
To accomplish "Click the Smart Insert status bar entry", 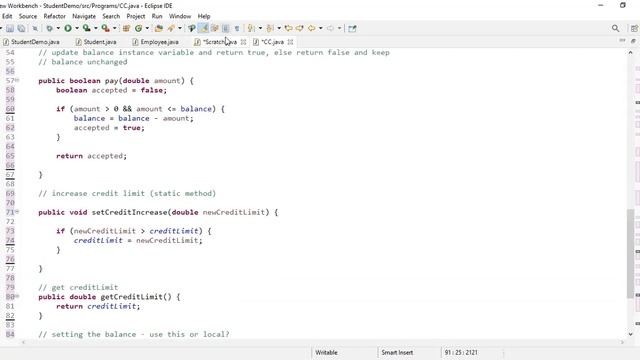I will point(397,352).
